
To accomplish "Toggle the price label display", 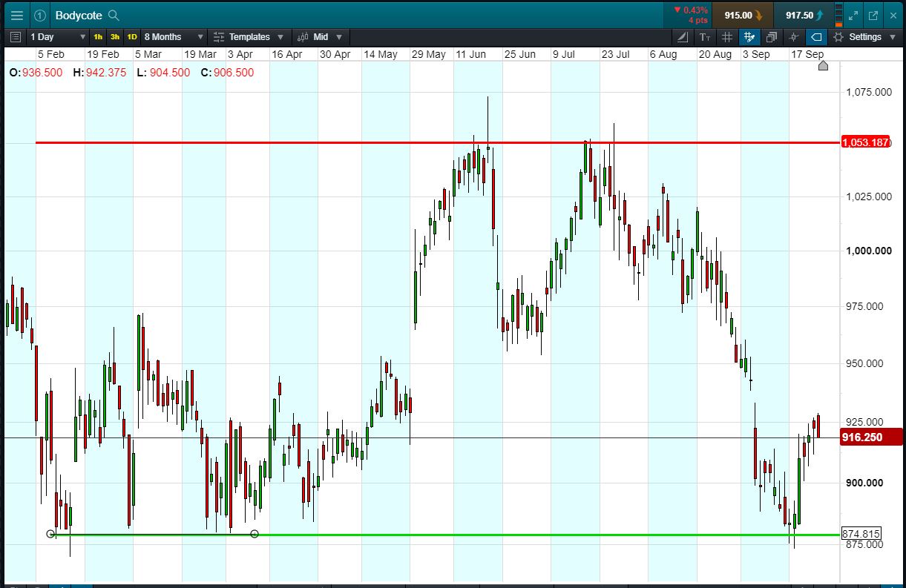I will point(816,37).
